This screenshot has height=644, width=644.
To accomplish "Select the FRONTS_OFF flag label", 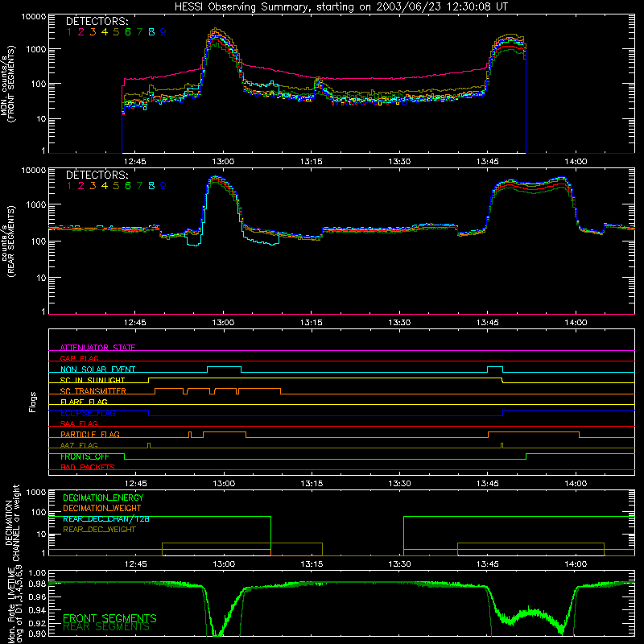I will click(85, 456).
